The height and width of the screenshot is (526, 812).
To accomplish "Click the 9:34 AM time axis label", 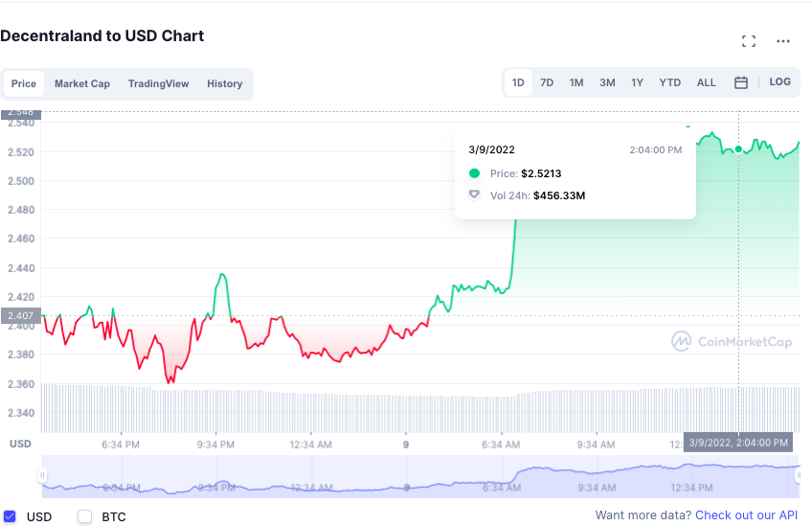I will coord(596,445).
